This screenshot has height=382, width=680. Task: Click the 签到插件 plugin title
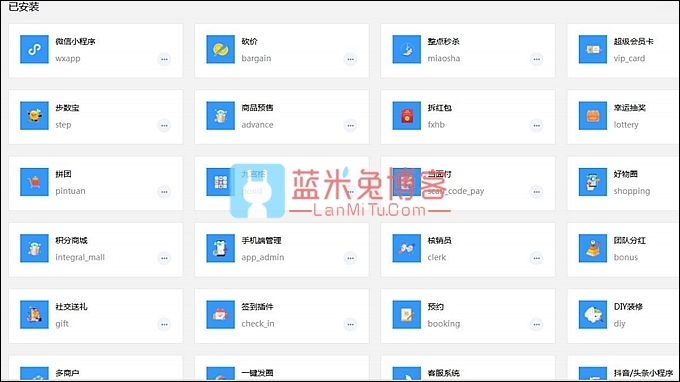tap(257, 307)
